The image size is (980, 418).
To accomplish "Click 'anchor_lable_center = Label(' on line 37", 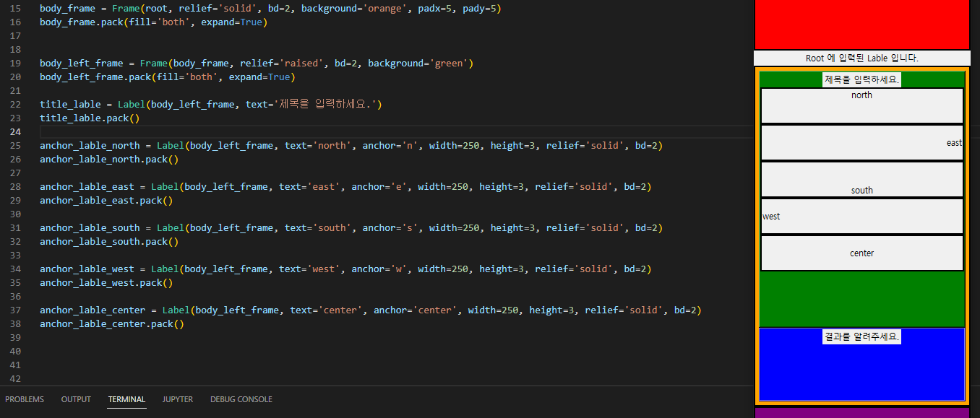I will pos(118,310).
